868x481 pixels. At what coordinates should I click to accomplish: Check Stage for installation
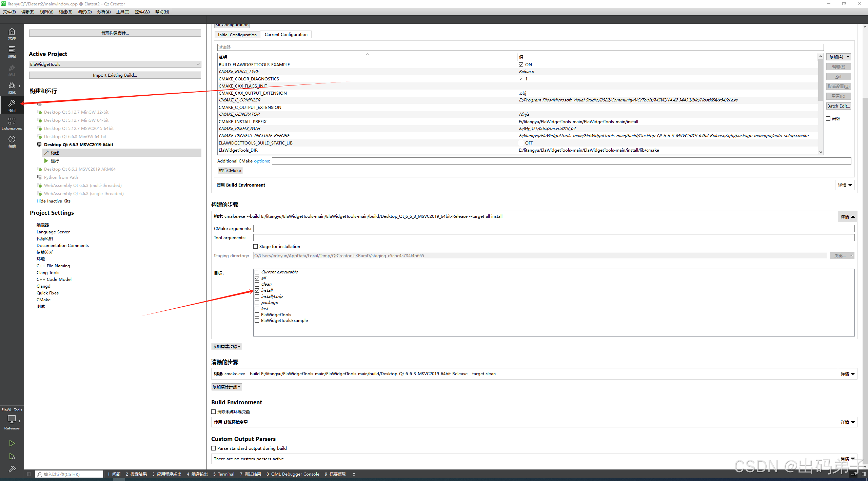tap(256, 246)
